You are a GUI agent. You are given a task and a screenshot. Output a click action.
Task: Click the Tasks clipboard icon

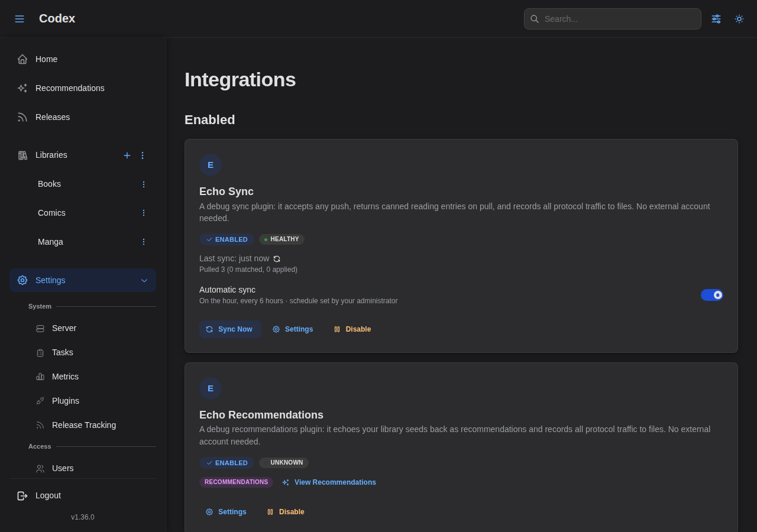click(40, 353)
